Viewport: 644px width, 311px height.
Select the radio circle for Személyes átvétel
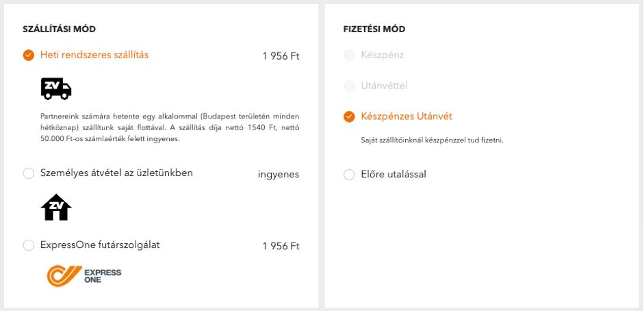pyautogui.click(x=28, y=173)
